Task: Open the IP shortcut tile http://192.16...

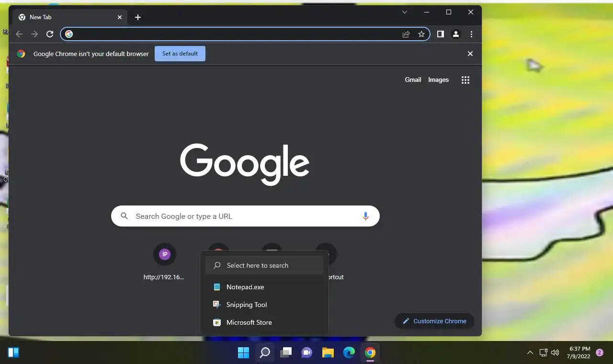Action: (x=164, y=262)
